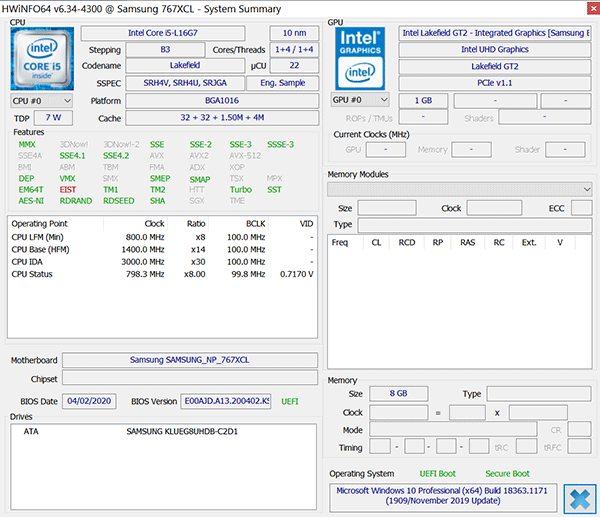
Task: Click the 3000.0 MHz IDA clock value
Action: point(143,262)
